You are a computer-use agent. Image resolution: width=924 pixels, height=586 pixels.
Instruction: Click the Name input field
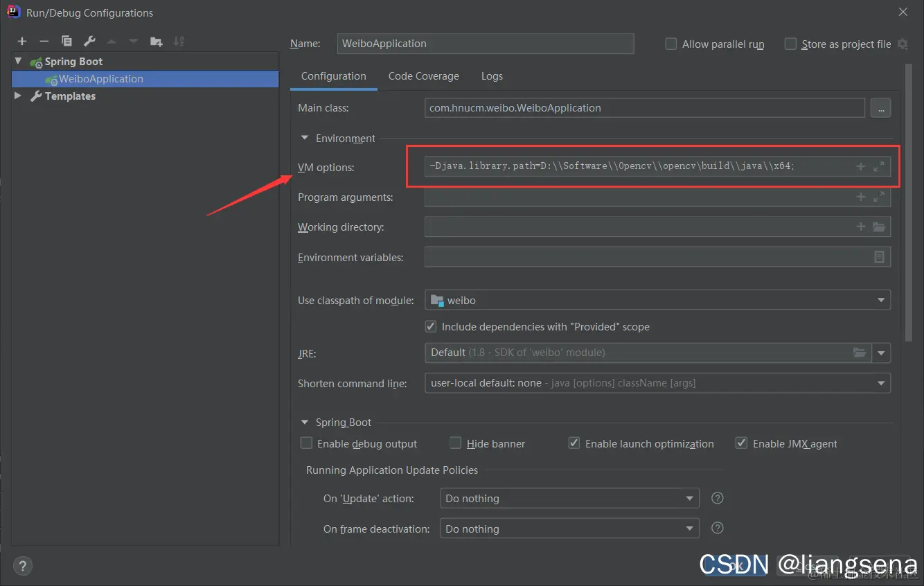tap(485, 43)
